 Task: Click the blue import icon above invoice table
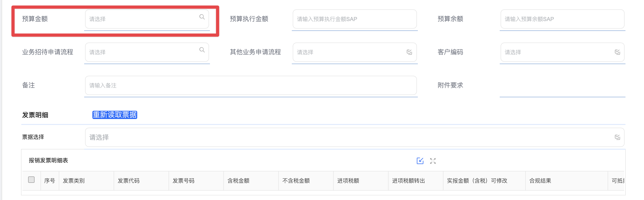420,161
